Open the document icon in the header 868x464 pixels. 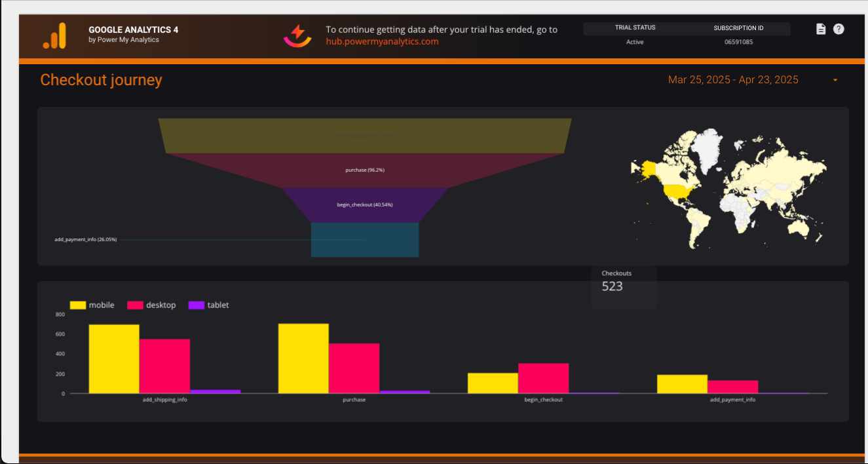pyautogui.click(x=821, y=29)
